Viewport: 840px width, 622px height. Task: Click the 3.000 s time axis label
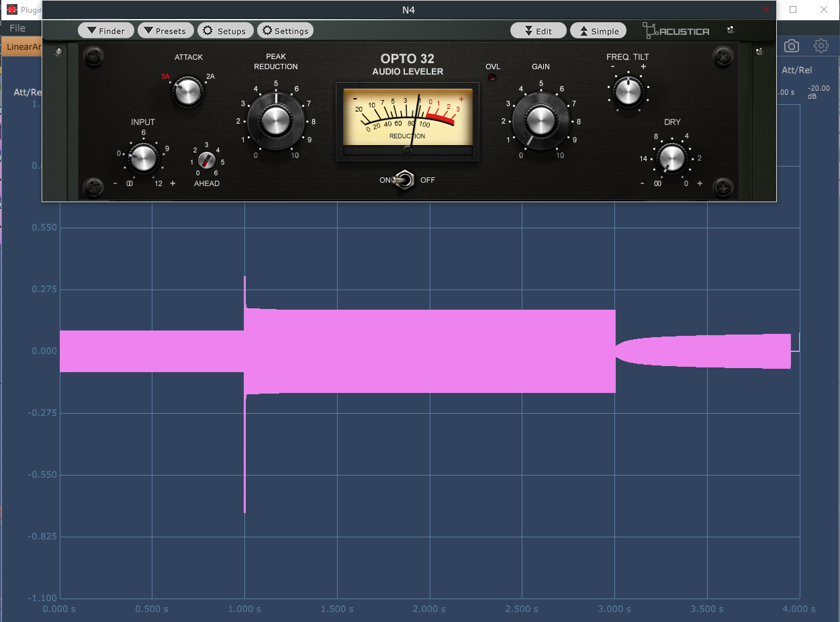(614, 609)
